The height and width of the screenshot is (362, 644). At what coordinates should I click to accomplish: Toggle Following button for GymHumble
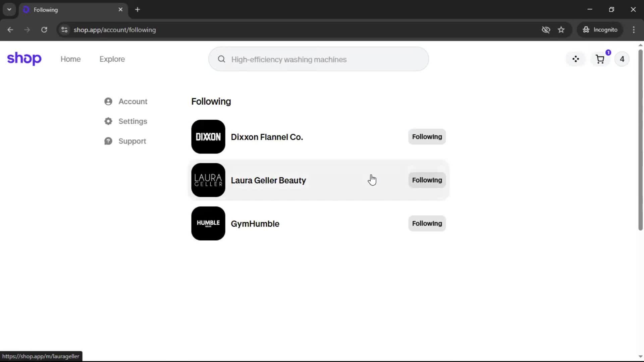click(427, 223)
